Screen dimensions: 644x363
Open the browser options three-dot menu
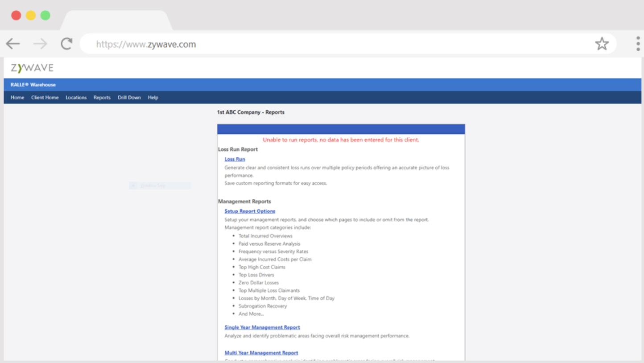coord(638,44)
